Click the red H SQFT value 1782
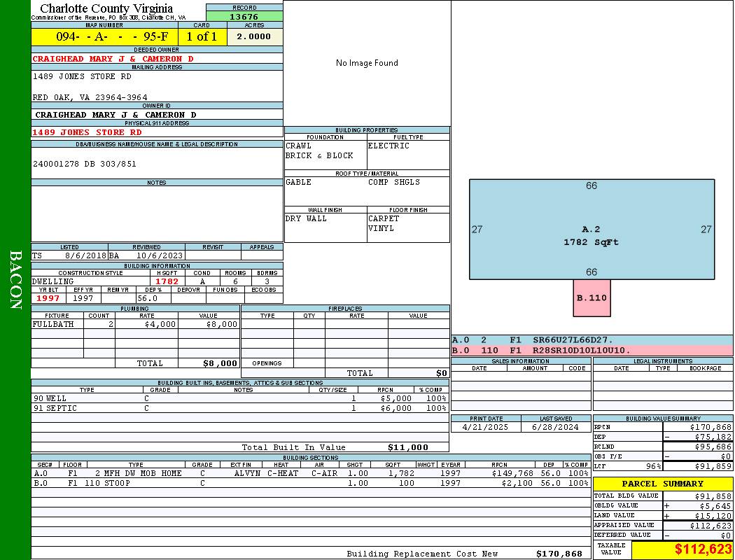735x560 pixels. [x=167, y=281]
